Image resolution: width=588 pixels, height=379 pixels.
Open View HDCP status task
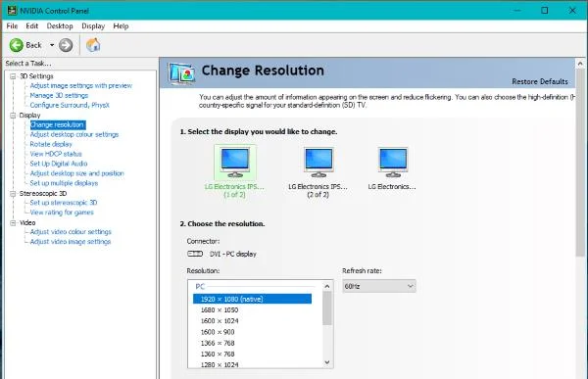tap(56, 154)
